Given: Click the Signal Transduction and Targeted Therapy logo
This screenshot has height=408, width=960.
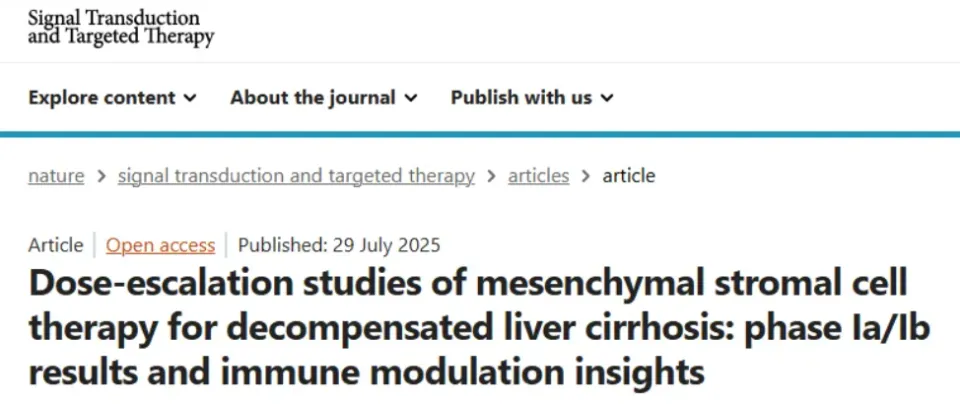Looking at the screenshot, I should pyautogui.click(x=121, y=28).
